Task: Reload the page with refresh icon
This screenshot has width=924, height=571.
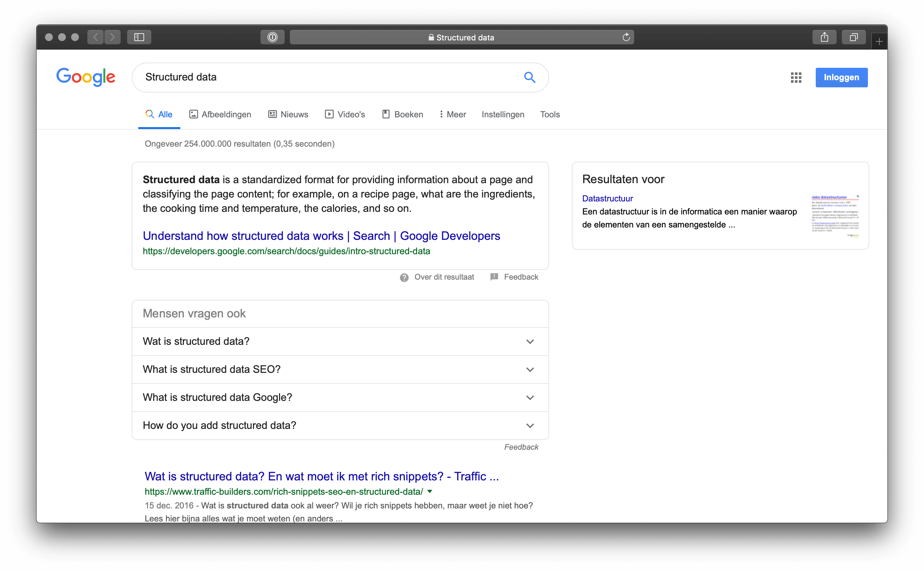Action: pos(626,37)
